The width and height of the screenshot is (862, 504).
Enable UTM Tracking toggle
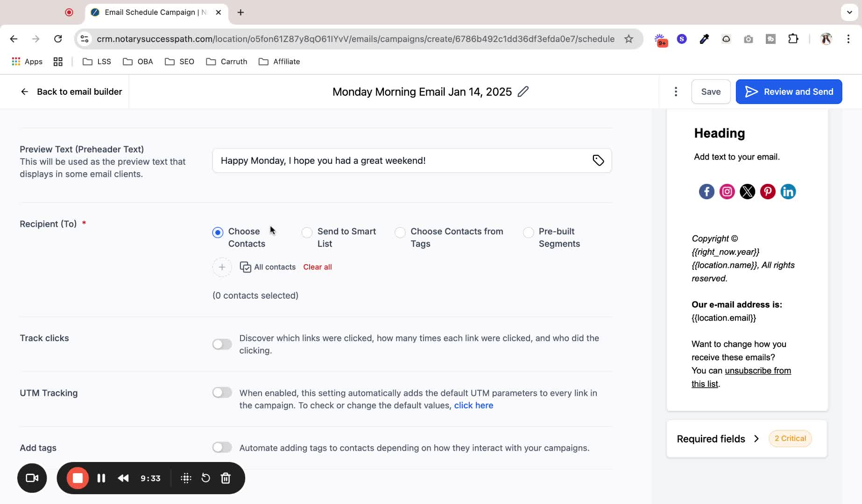click(222, 392)
